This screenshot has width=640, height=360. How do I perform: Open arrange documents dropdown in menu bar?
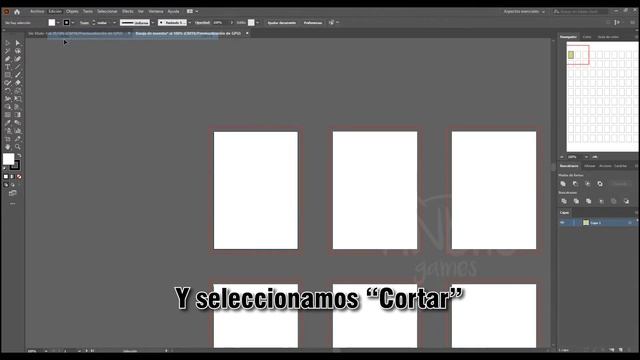tap(192, 11)
